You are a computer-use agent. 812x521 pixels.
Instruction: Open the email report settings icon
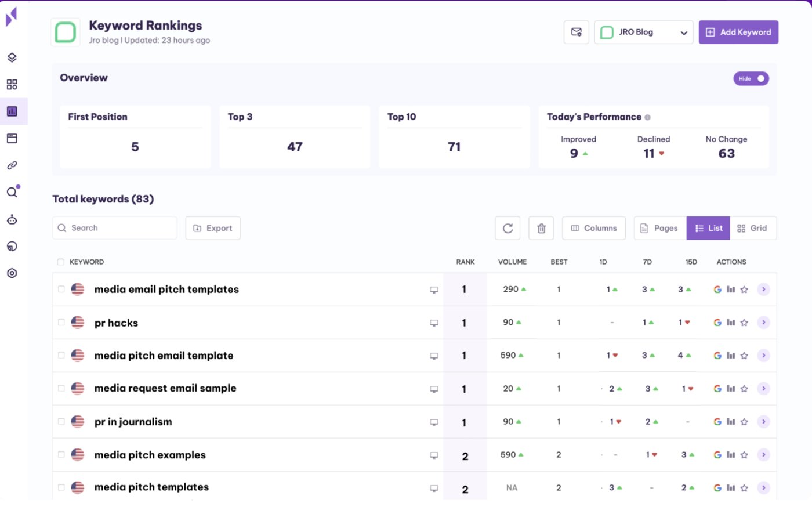(x=576, y=32)
